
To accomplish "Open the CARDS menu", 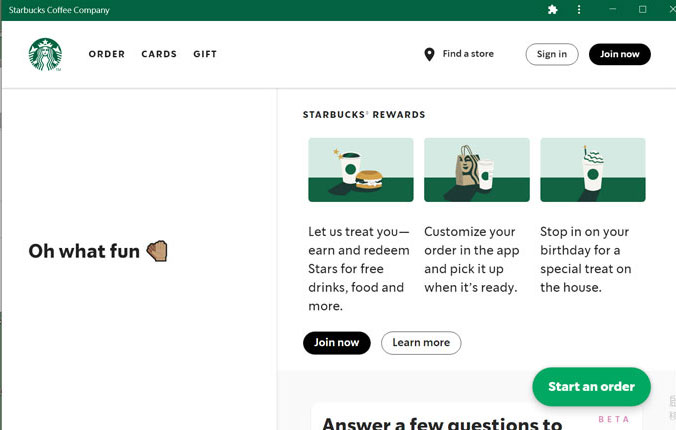I will tap(159, 54).
